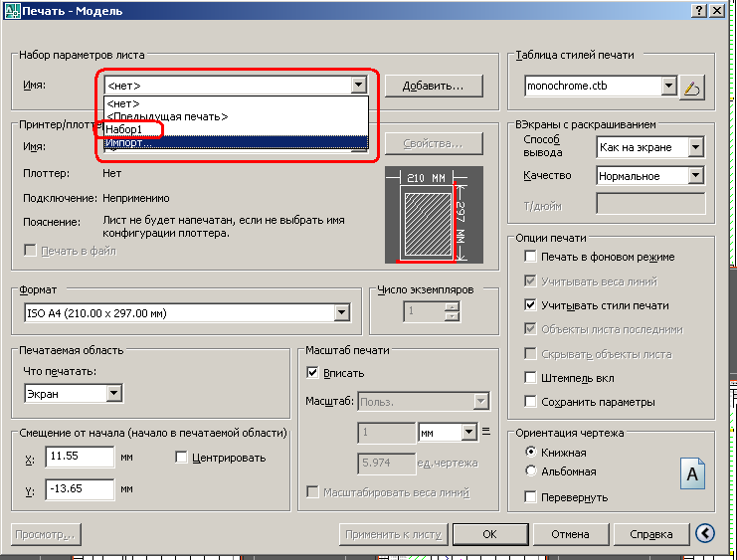Image resolution: width=737 pixels, height=560 pixels.
Task: Click the Справка button
Action: click(x=651, y=534)
